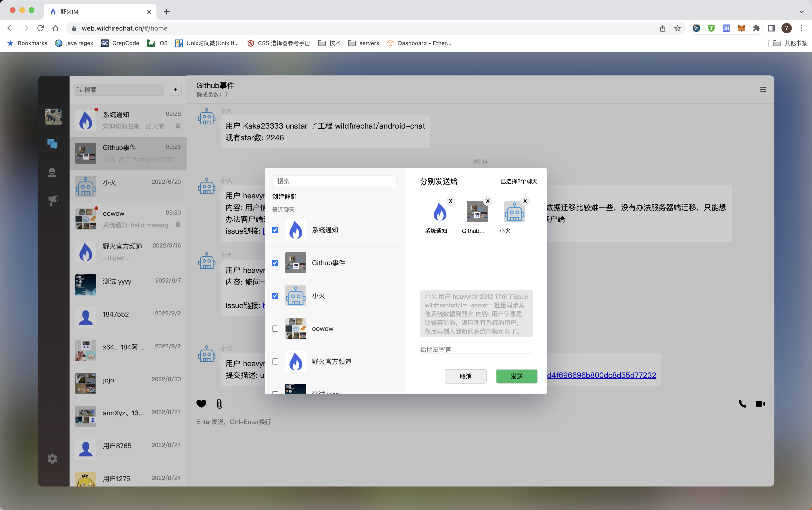Open the channels megaphone icon

(x=52, y=200)
